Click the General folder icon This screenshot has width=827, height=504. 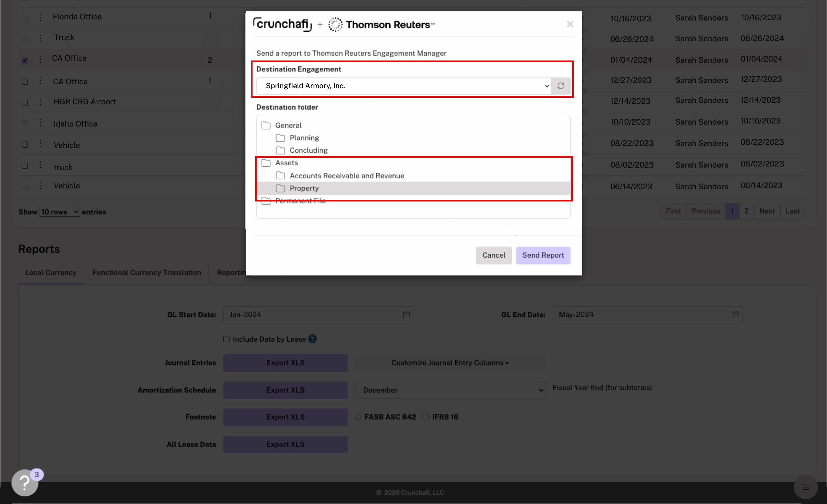click(x=266, y=125)
